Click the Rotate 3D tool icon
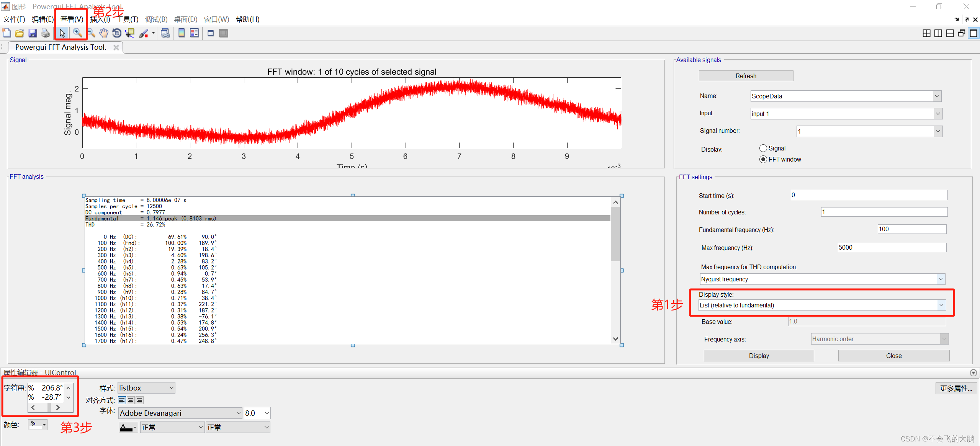The width and height of the screenshot is (980, 446). coord(117,33)
